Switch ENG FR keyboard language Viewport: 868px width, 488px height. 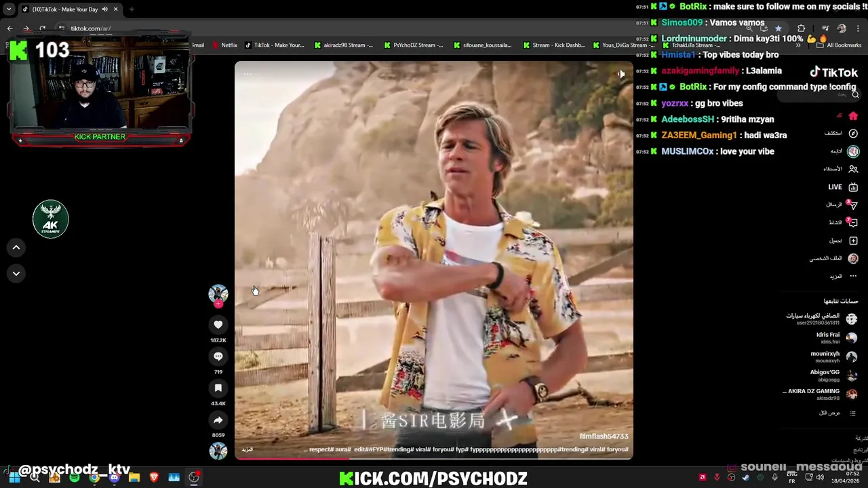[x=791, y=478]
